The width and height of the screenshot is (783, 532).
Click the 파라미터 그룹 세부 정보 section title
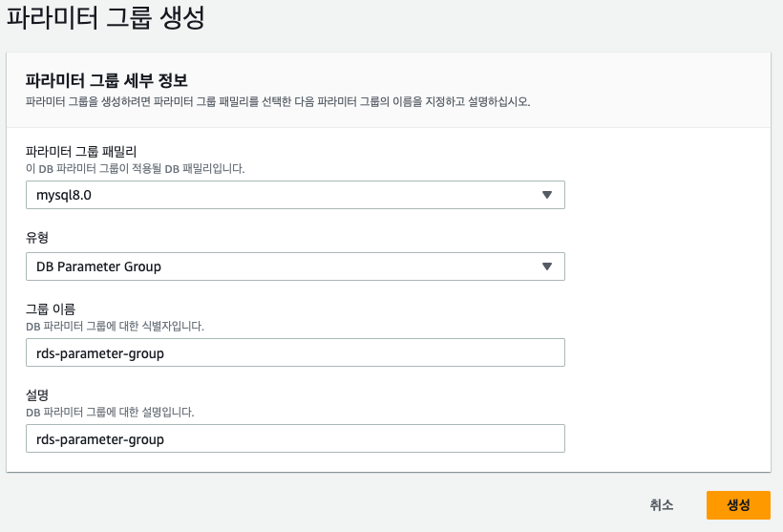106,80
